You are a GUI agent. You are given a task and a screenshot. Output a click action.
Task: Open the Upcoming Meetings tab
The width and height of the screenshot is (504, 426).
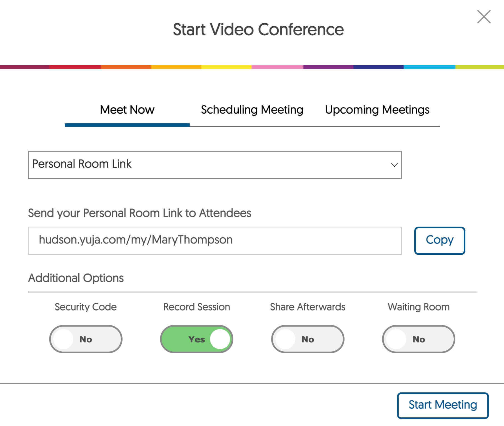tap(377, 110)
